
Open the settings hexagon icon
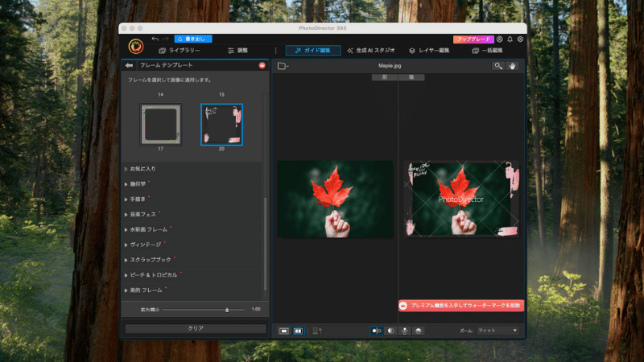click(x=520, y=39)
